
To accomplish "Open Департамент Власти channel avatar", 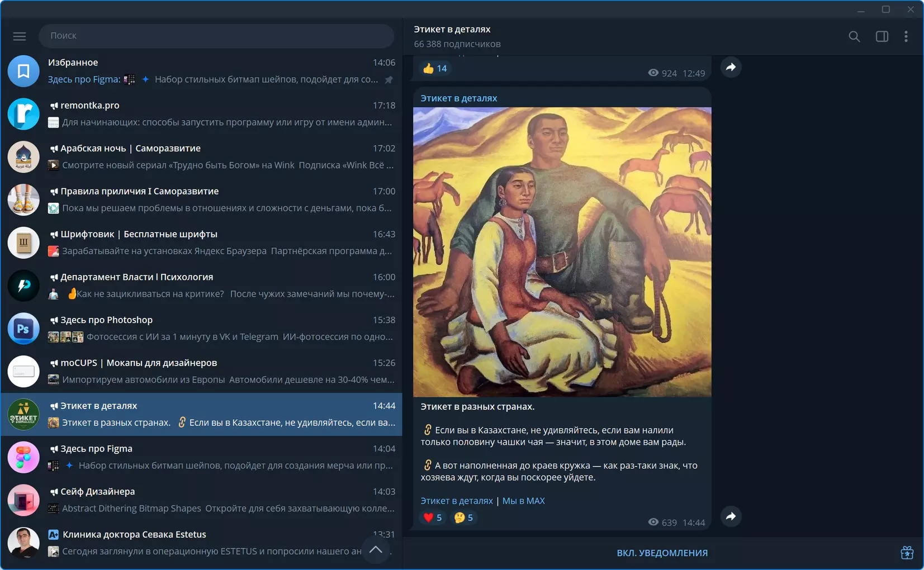I will 23,286.
